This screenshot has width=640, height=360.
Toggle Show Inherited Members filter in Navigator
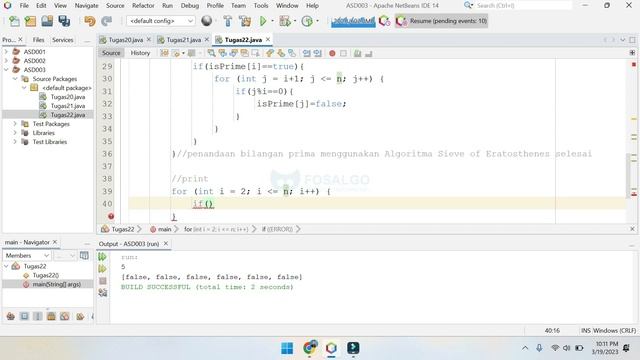coord(11,316)
